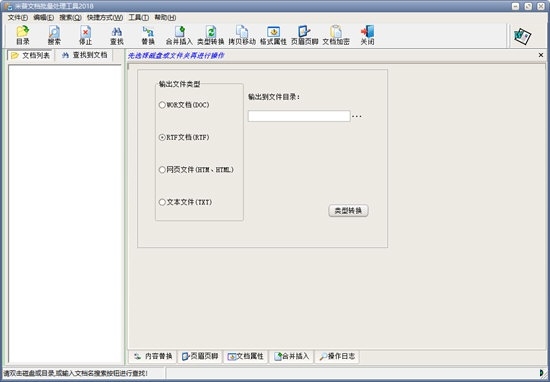Screen dimensions: 550x382
Task: Click the output directory input field
Action: click(299, 116)
